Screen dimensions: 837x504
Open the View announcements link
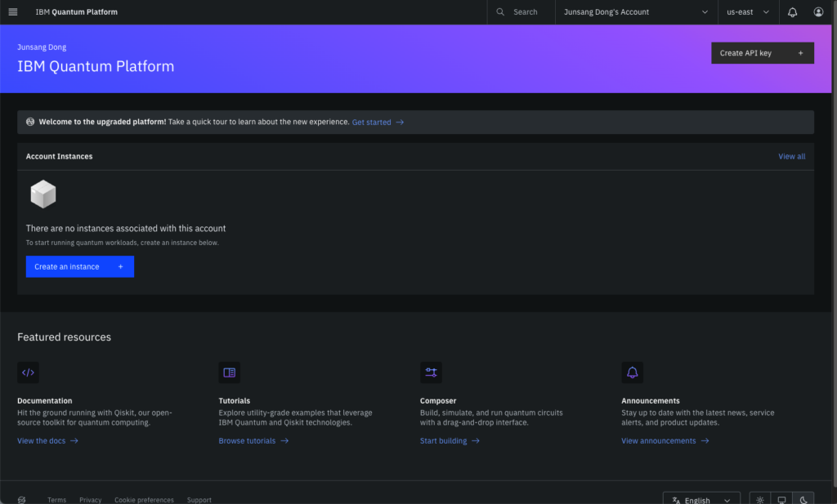(665, 440)
